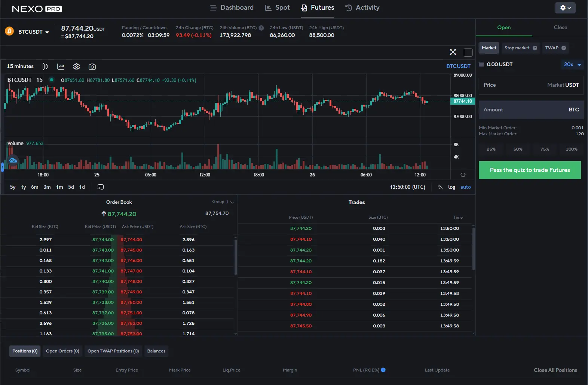Viewport: 588px width, 385px height.
Task: Click the Bitcoin coin icon
Action: pos(9,31)
